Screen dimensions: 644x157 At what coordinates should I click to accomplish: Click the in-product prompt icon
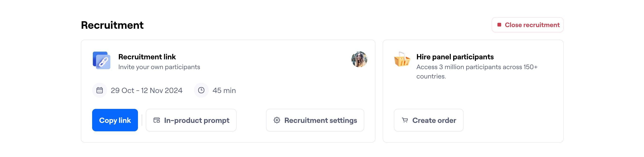click(156, 120)
